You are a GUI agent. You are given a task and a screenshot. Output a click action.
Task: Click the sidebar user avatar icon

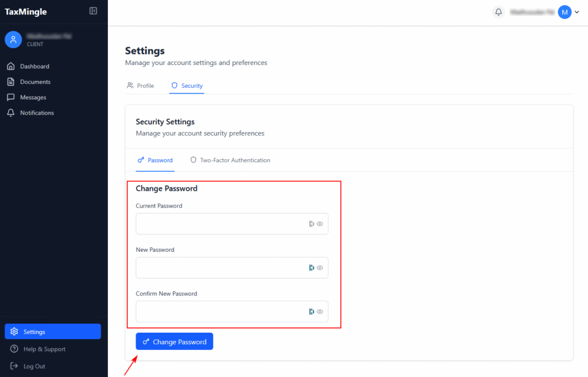coord(13,39)
